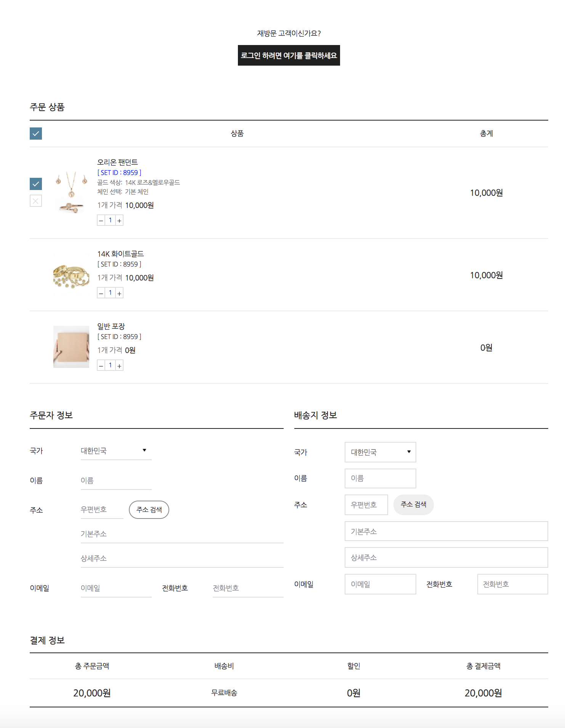
Task: Increase 일반 포장 quantity with plus
Action: click(119, 366)
